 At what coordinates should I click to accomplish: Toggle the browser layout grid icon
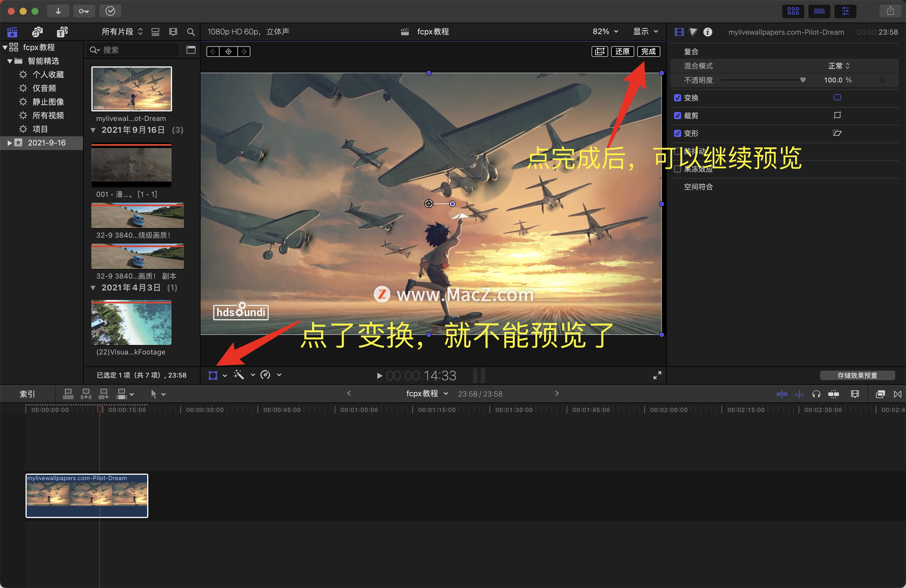click(x=793, y=11)
